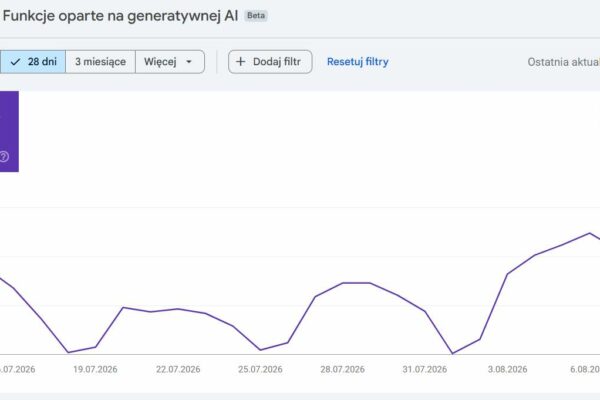
Task: Click the plus icon in Dodaj filtr
Action: pos(240,62)
